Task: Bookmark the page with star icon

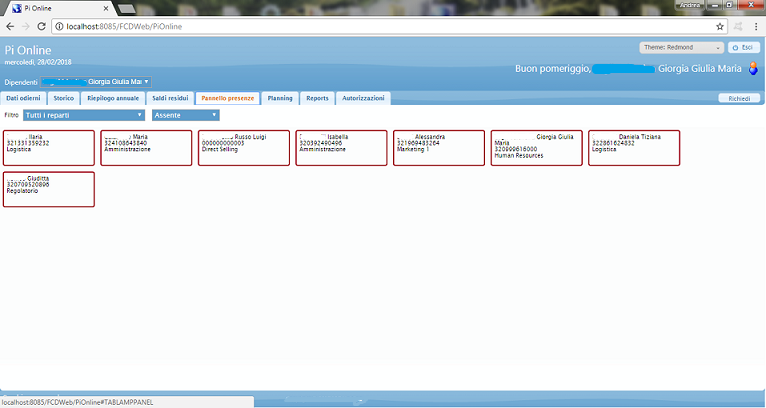Action: pos(720,25)
